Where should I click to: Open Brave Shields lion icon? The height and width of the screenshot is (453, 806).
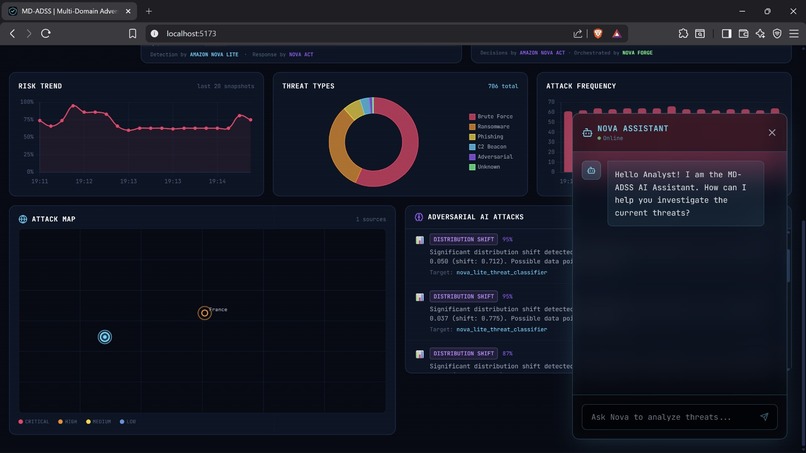[598, 33]
